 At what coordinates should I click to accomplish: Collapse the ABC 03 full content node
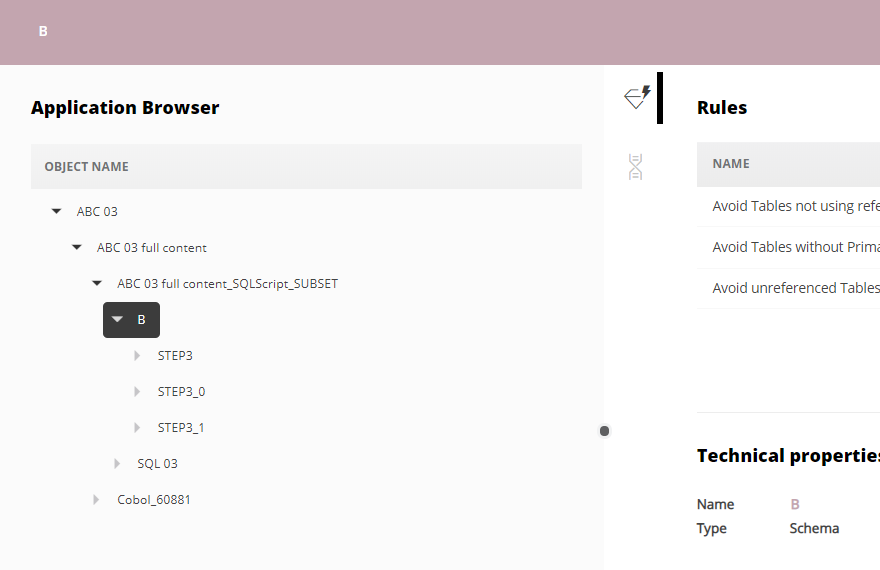click(77, 248)
